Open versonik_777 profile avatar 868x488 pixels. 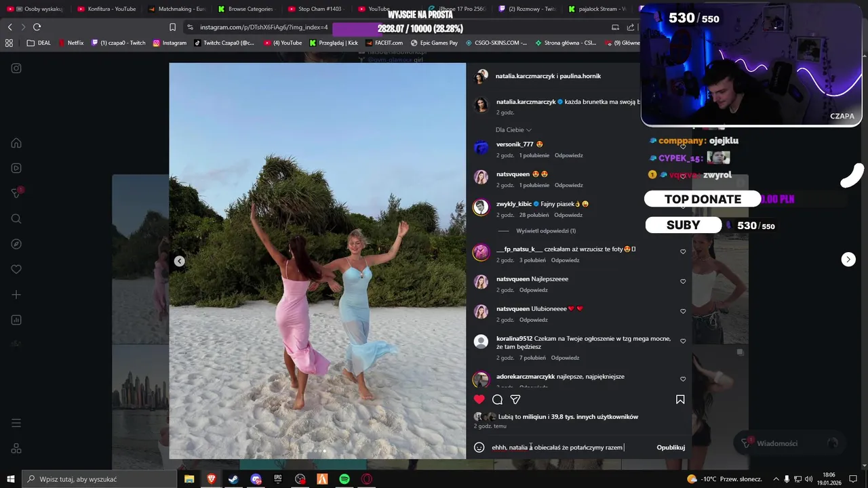(x=481, y=148)
